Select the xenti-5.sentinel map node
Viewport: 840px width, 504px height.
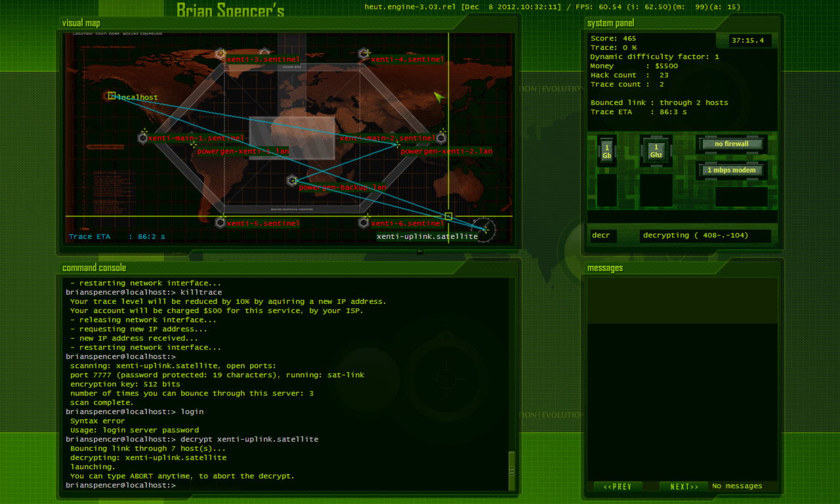pos(219,222)
